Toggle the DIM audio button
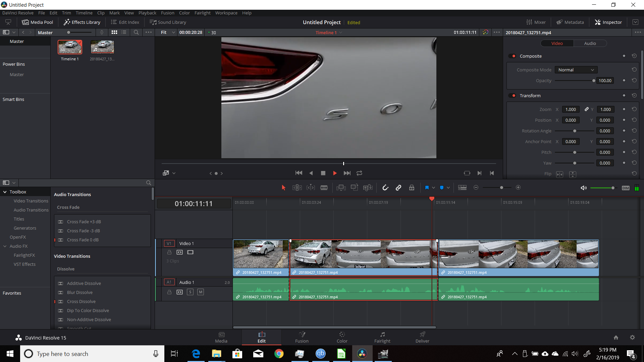The image size is (644, 362). pos(626,188)
